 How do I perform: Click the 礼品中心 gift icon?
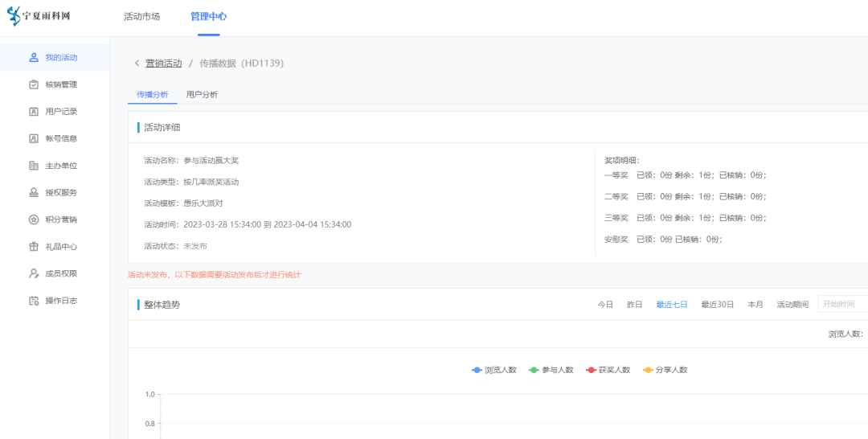tap(34, 247)
